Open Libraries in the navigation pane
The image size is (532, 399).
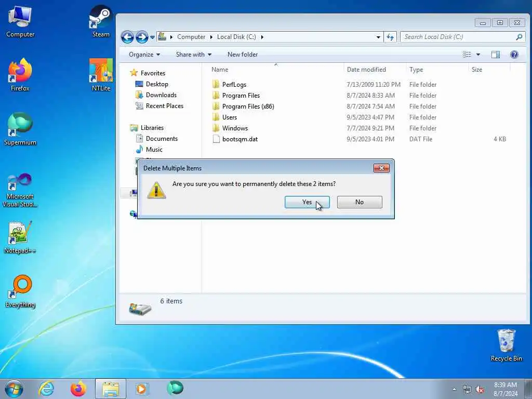[x=152, y=128]
